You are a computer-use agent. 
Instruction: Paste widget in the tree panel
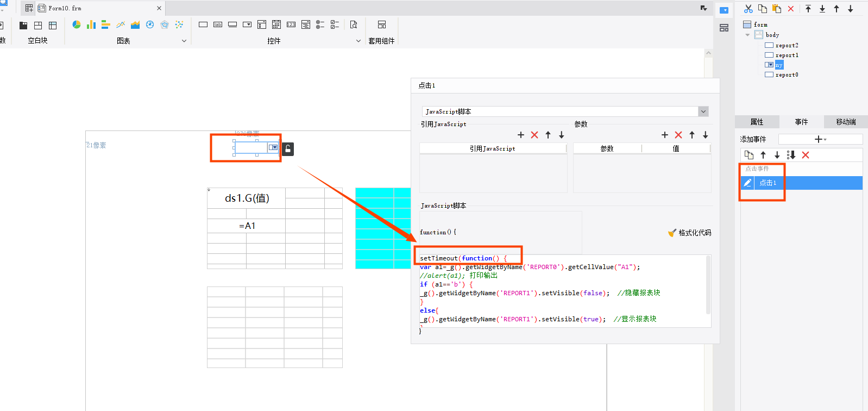click(x=777, y=9)
